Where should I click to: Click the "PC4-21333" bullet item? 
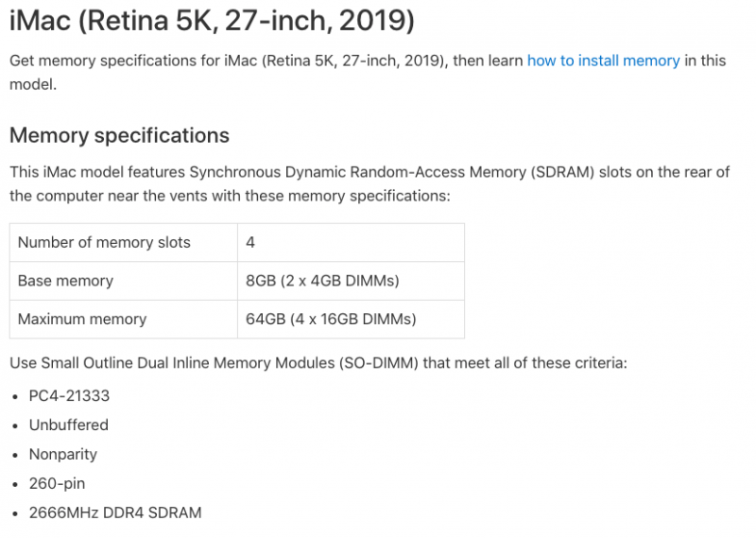coord(69,395)
